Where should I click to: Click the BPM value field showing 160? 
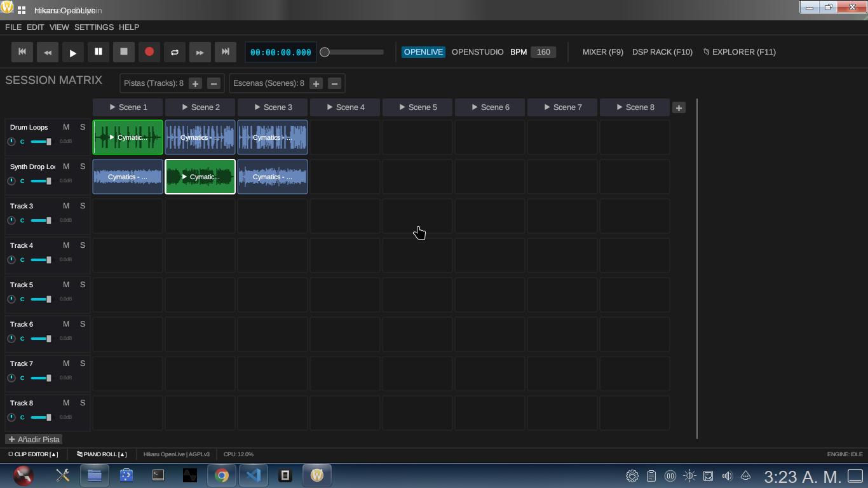point(543,52)
